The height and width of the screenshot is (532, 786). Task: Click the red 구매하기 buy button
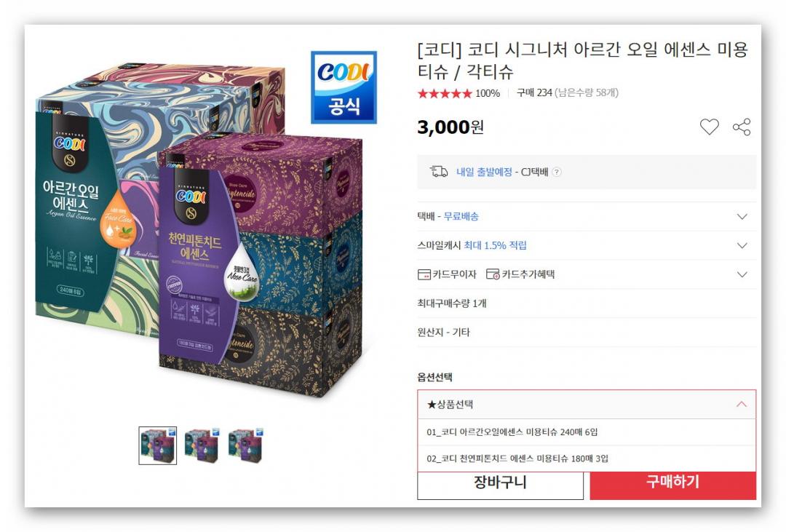[x=672, y=485]
